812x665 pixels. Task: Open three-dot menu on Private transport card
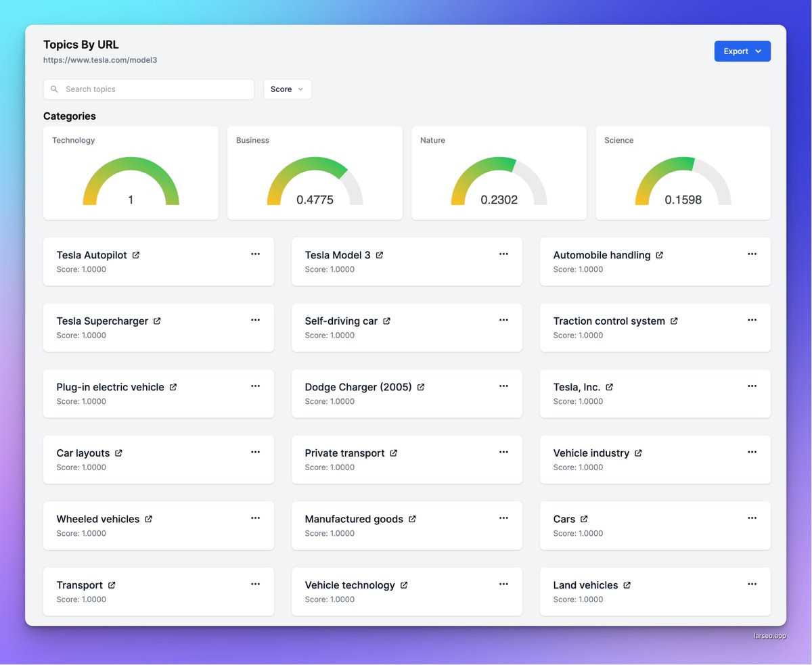(x=503, y=452)
